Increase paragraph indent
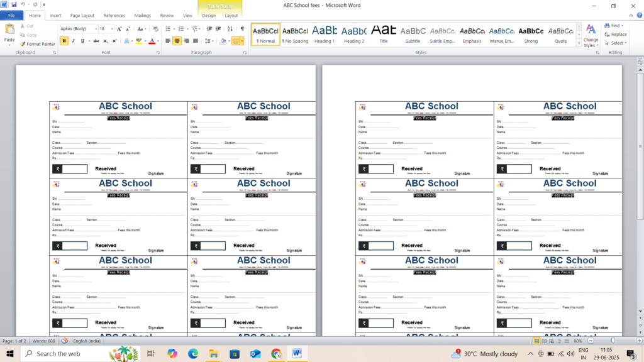The width and height of the screenshot is (644, 362). [218, 29]
